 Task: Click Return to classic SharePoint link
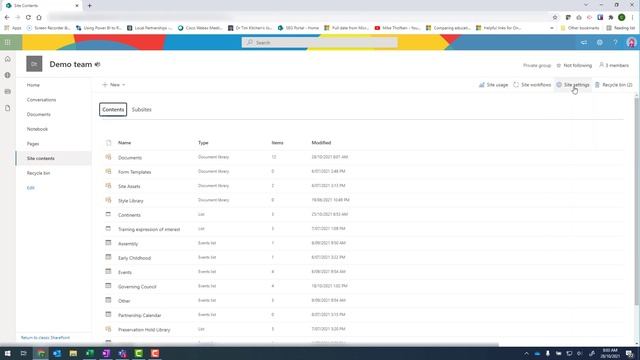coord(45,338)
